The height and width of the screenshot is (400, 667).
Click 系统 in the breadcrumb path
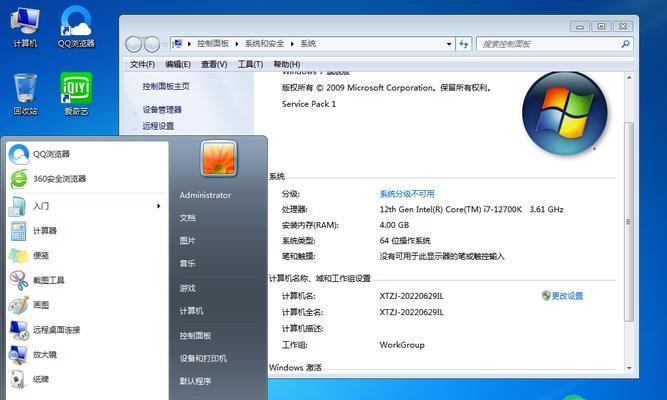308,44
